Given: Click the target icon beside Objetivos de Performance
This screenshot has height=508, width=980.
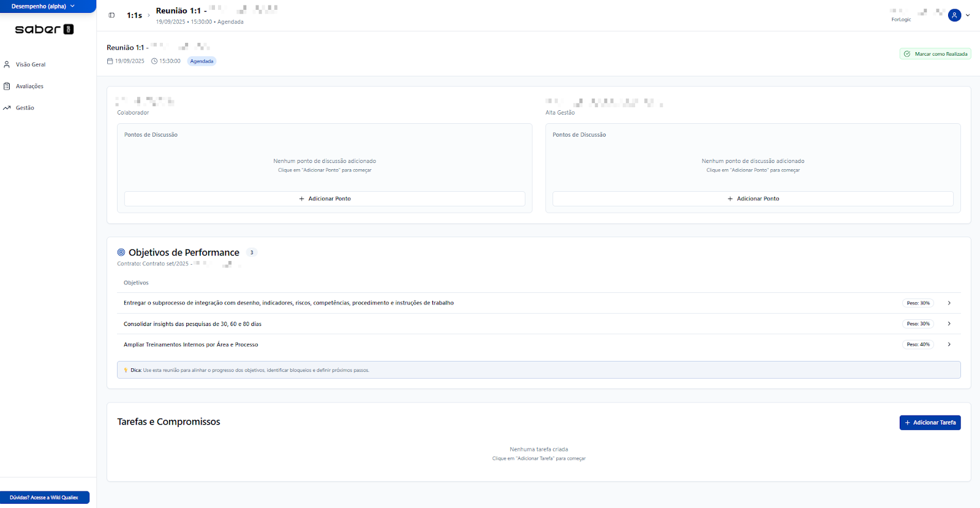Looking at the screenshot, I should [x=121, y=252].
